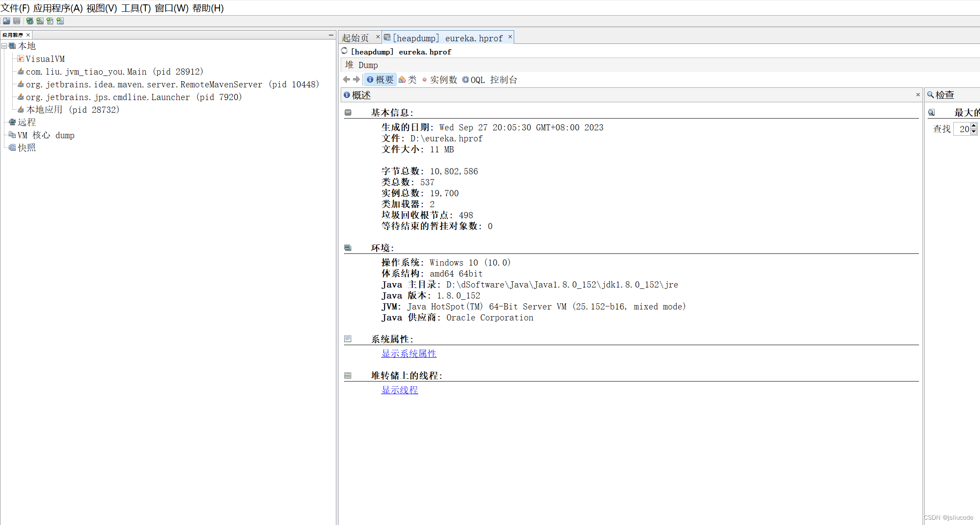Click the computer icon beside 本地
Screen dimensions: 980x525
tap(12, 46)
